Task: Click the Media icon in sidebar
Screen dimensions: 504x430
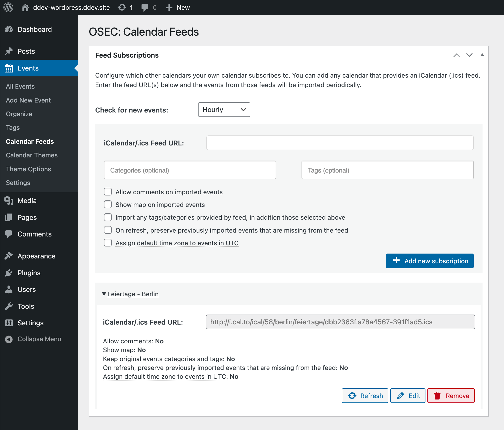Action: click(9, 201)
